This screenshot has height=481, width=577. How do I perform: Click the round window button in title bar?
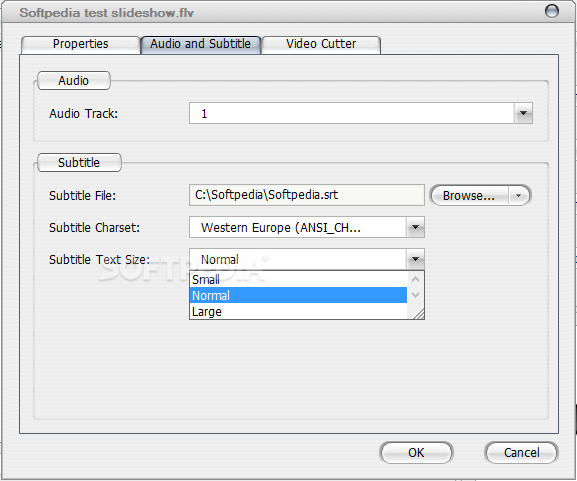coord(551,11)
